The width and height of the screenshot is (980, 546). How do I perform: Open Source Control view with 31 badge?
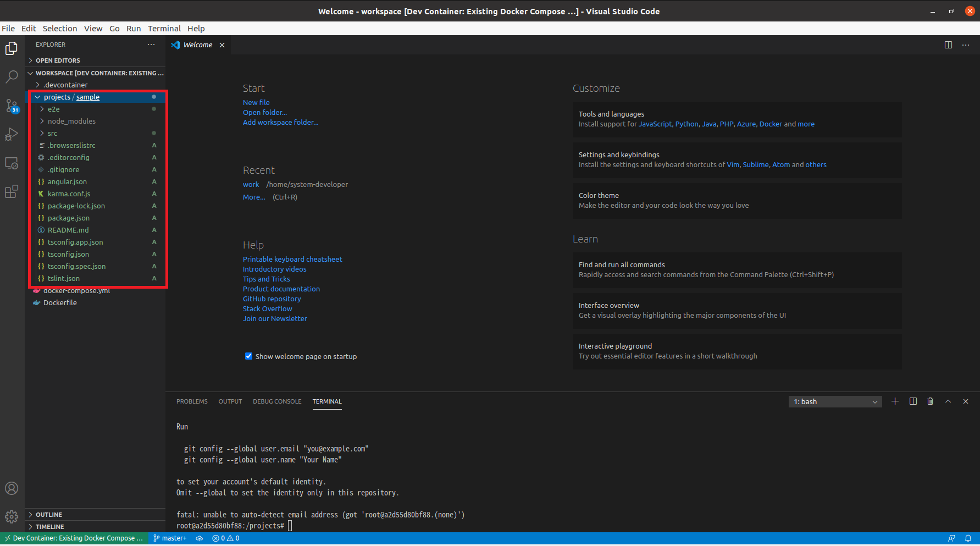pyautogui.click(x=12, y=106)
